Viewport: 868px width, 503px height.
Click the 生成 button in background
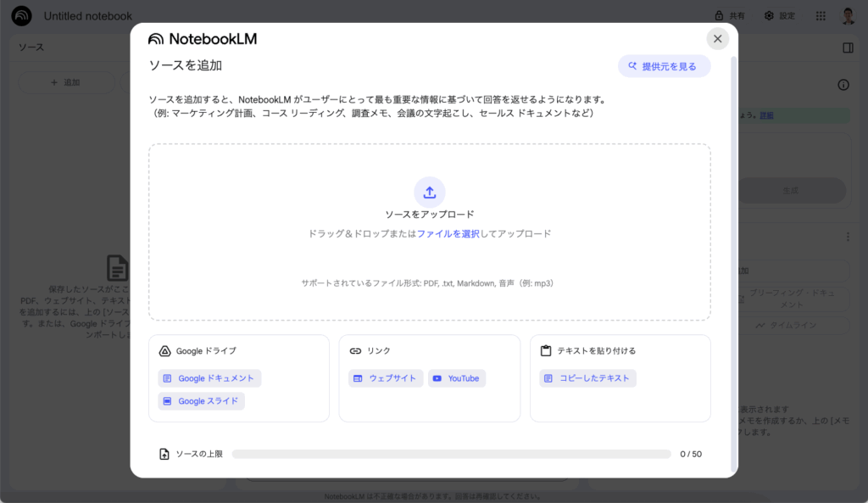(x=791, y=191)
